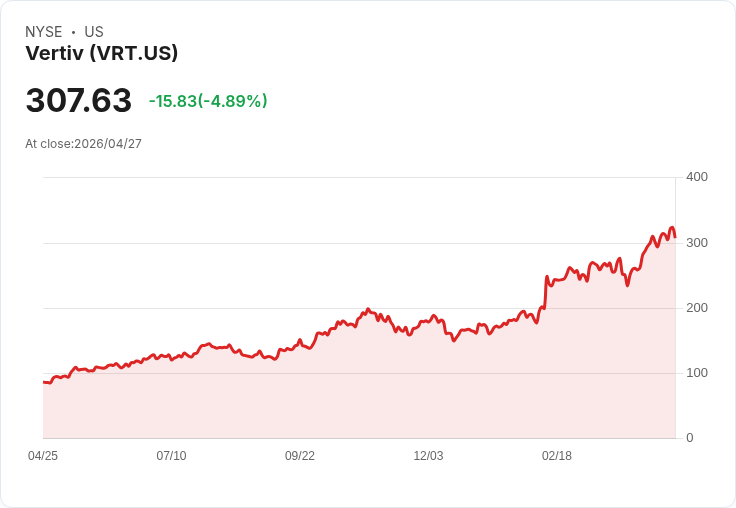Click the dot separator between NYSE and US

(x=73, y=32)
